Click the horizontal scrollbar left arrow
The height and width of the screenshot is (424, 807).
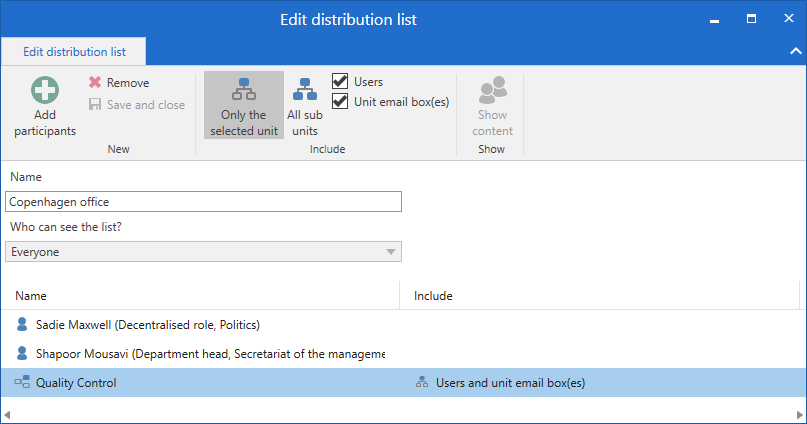[x=7, y=415]
